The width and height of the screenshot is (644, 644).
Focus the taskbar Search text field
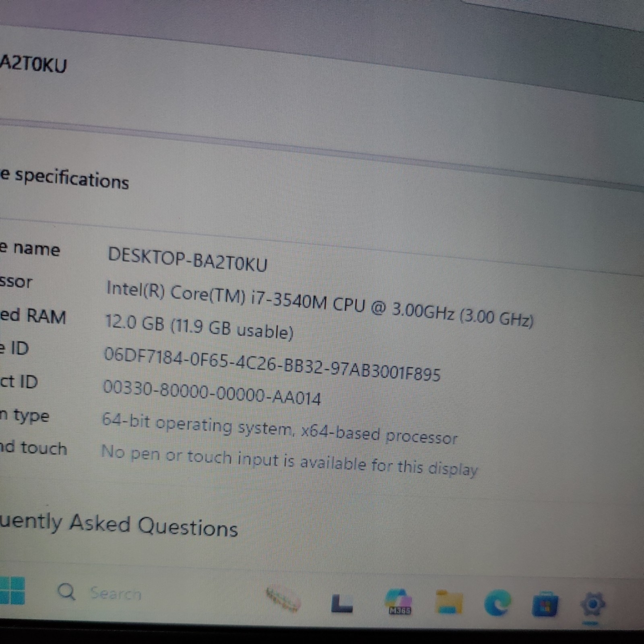tap(116, 594)
